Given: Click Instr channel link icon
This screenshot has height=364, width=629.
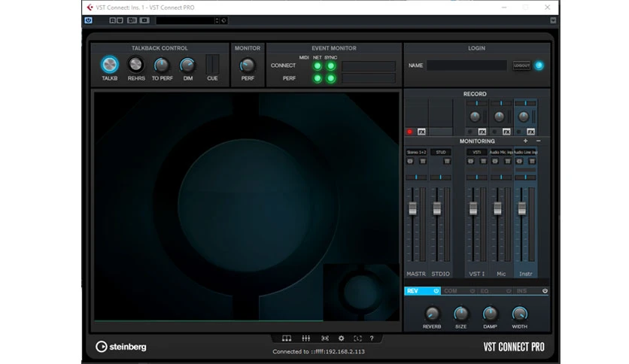Looking at the screenshot, I should (x=519, y=161).
